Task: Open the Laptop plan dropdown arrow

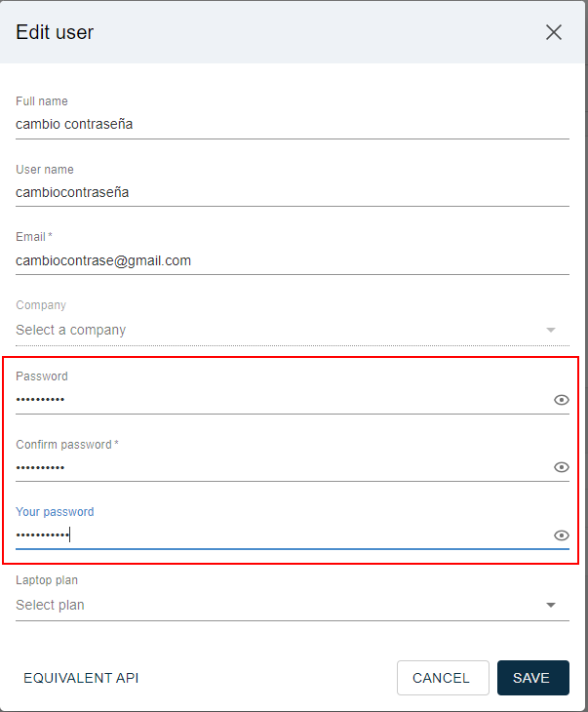Action: click(551, 605)
